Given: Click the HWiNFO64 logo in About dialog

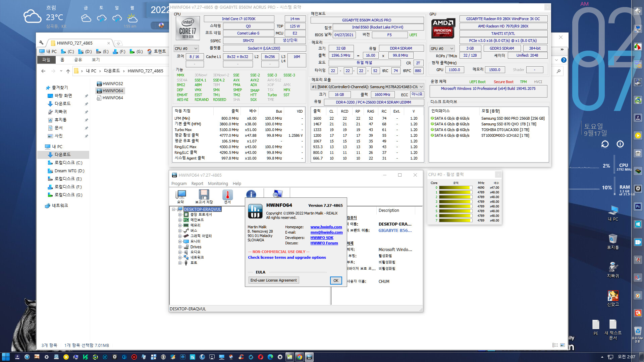Looking at the screenshot, I should tap(255, 212).
